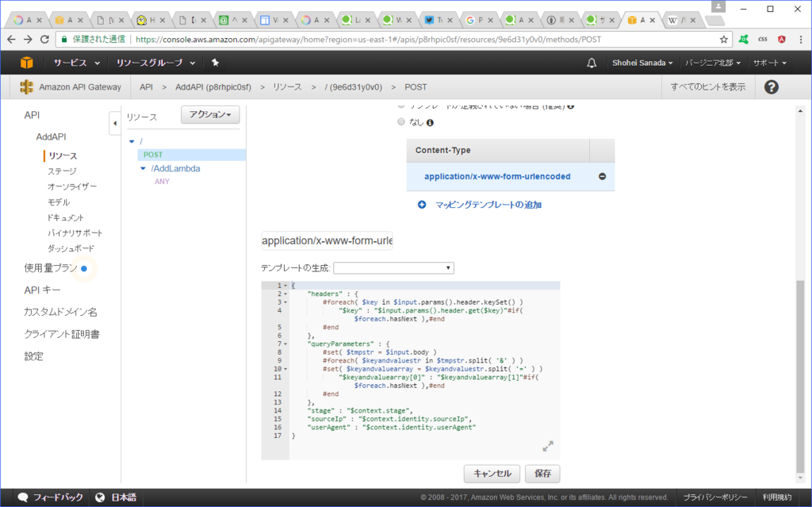
Task: Open the new tab button
Action: tap(715, 21)
